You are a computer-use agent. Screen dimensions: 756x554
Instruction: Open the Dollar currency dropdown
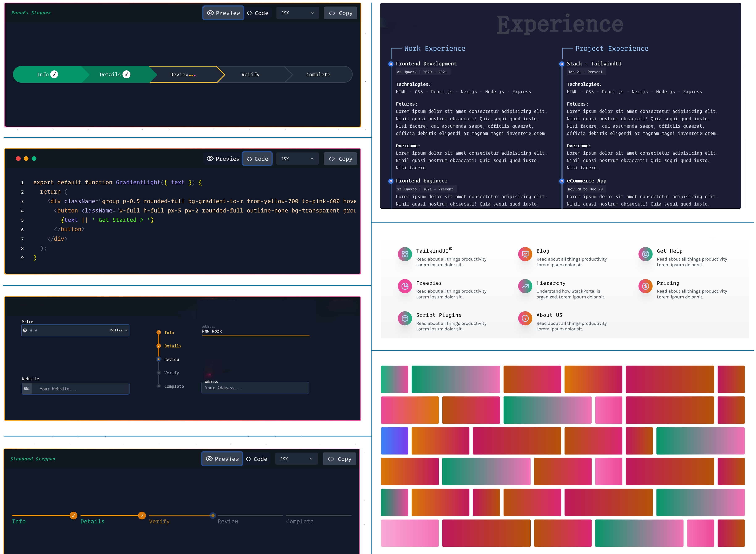pyautogui.click(x=119, y=330)
